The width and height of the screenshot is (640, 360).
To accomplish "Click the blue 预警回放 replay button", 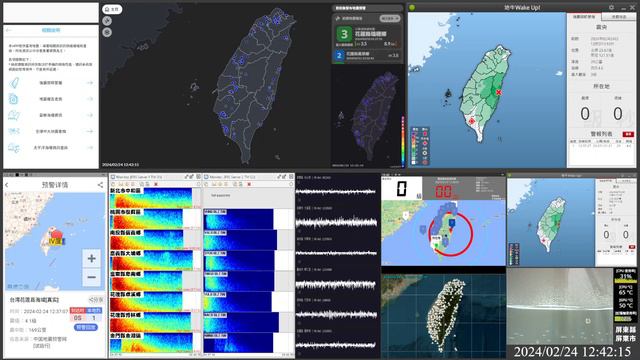I will pos(86,327).
